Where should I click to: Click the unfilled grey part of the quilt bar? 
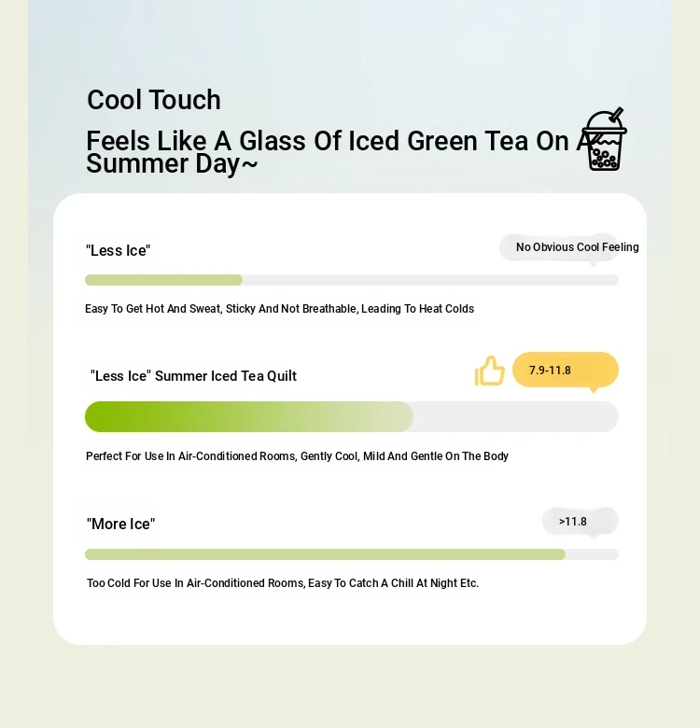[516, 416]
